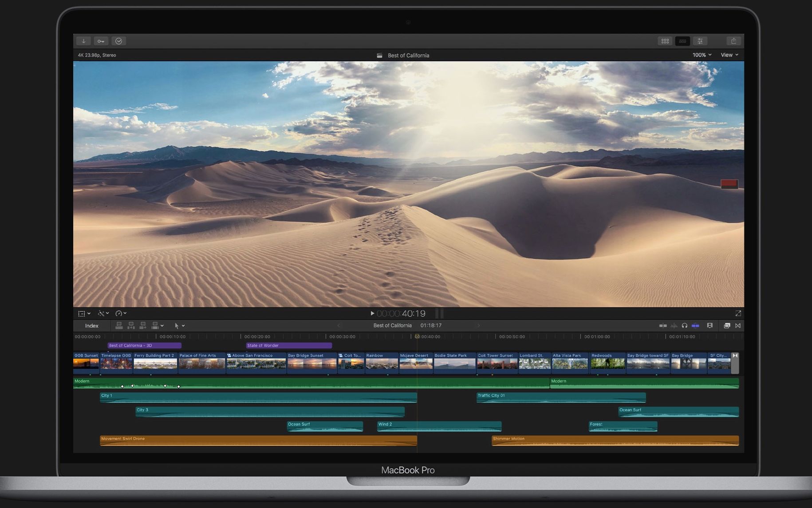Viewport: 812px width, 508px height.
Task: Enable snapping in the timeline
Action: point(695,325)
